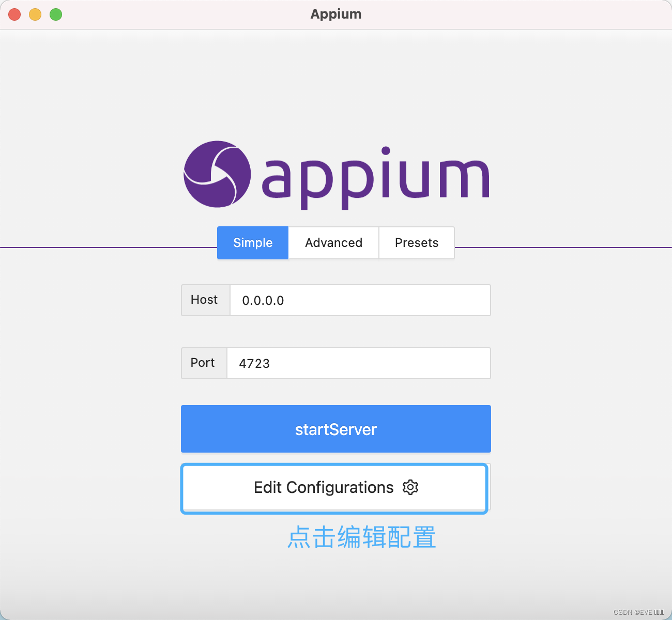672x620 pixels.
Task: Launch the server with startServer
Action: (x=336, y=429)
